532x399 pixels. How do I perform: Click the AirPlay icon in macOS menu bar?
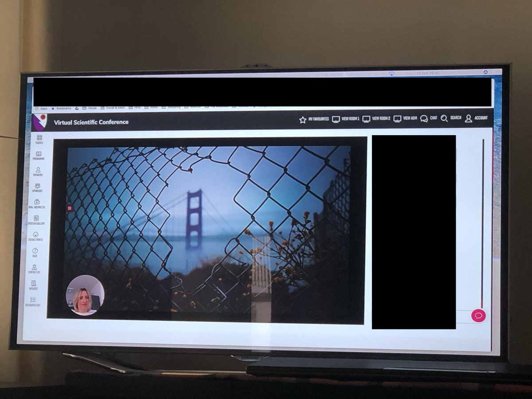pyautogui.click(x=392, y=73)
